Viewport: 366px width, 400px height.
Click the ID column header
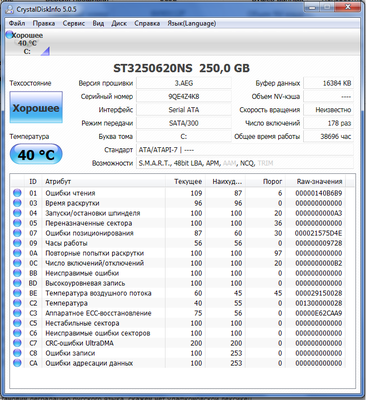[x=33, y=182]
